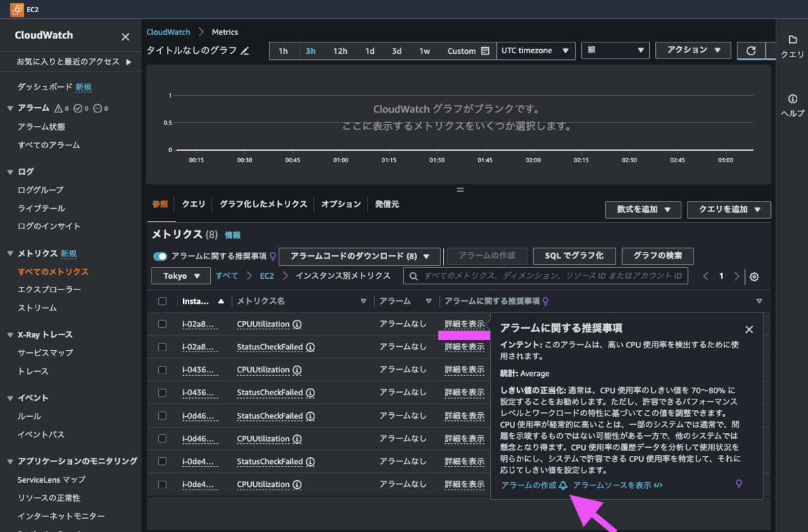This screenshot has height=532, width=808.
Task: Expand お気に入りと最近のアクセス menu
Action: coord(74,62)
